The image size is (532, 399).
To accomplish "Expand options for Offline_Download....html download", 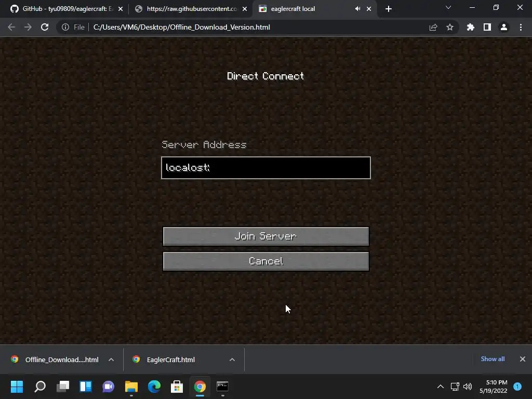I will (x=111, y=360).
